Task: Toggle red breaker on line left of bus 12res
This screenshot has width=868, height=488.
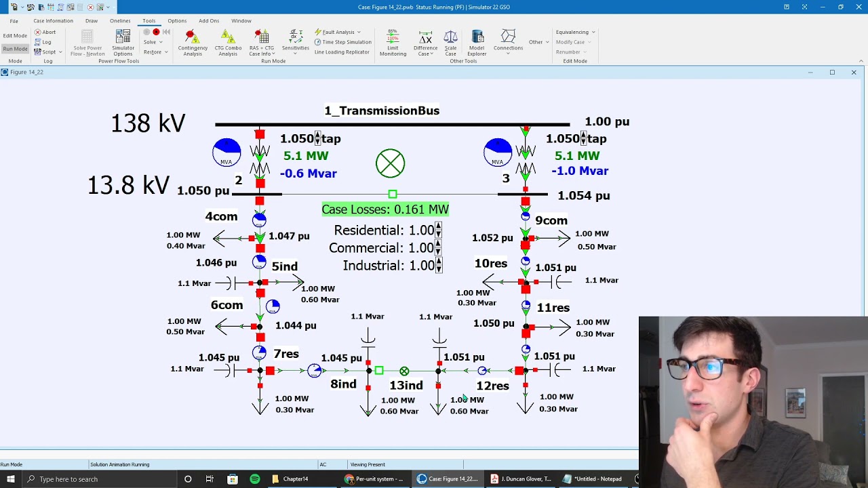Action: tap(519, 370)
